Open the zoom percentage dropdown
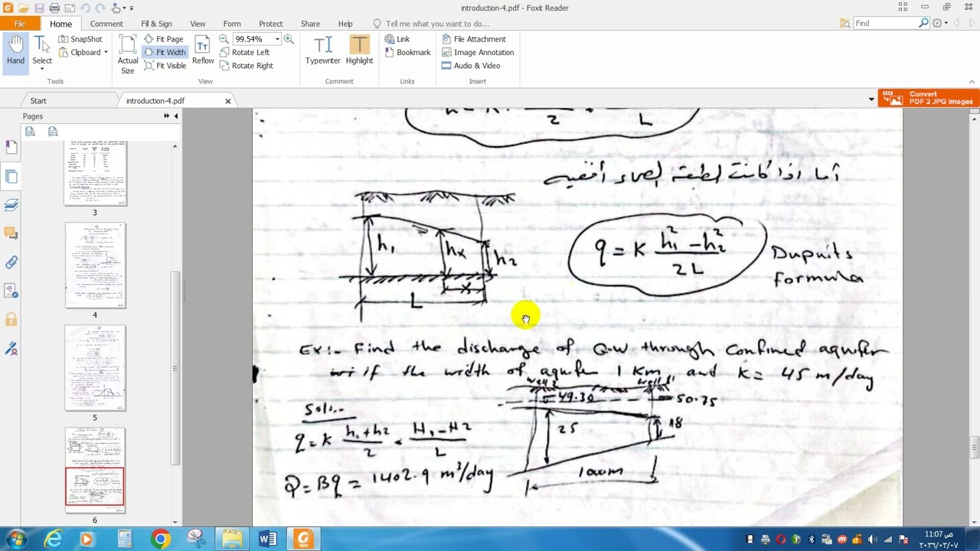 coord(277,39)
